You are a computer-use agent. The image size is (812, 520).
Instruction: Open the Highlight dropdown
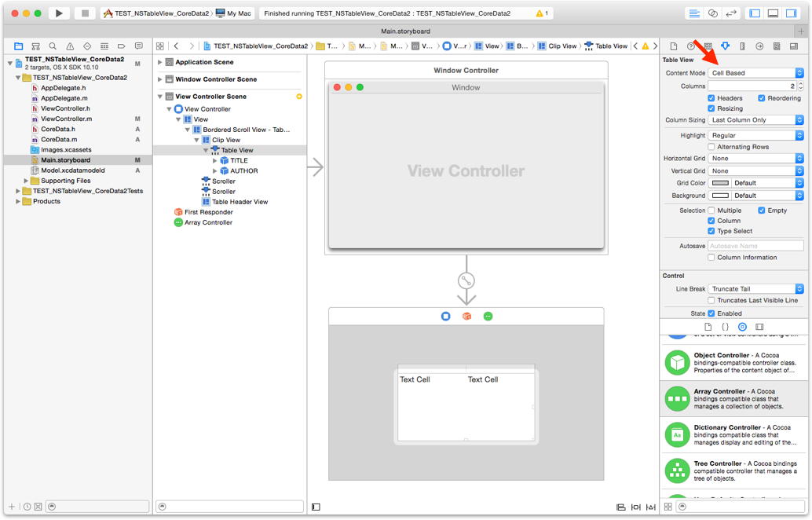click(x=755, y=135)
